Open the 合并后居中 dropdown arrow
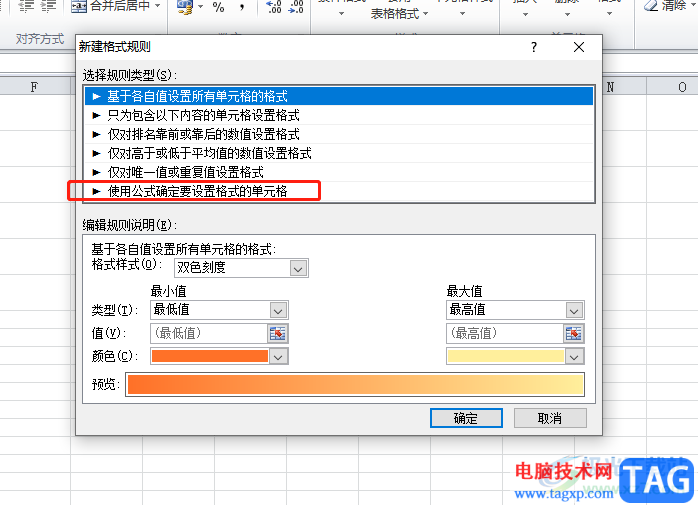Viewport: 698px width, 505px height. pos(158,6)
